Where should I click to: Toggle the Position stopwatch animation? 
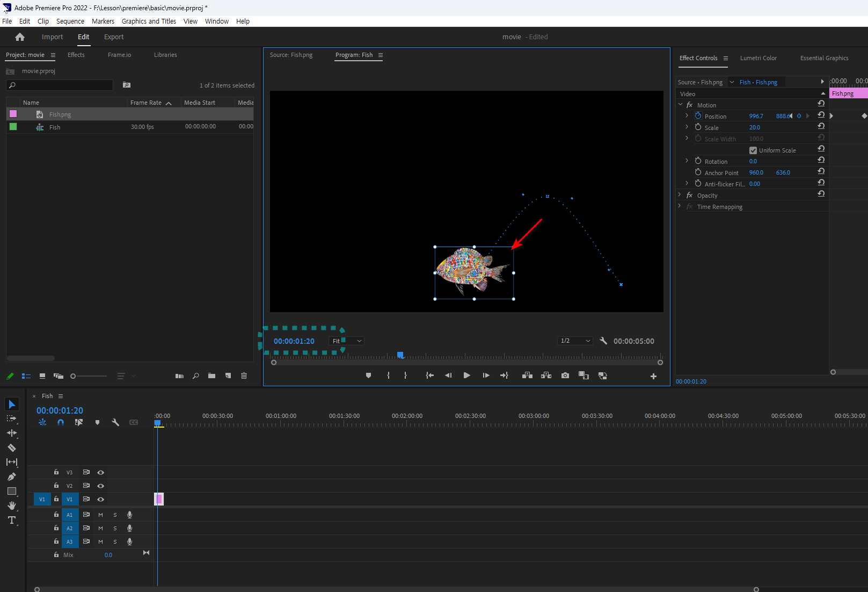tap(698, 116)
